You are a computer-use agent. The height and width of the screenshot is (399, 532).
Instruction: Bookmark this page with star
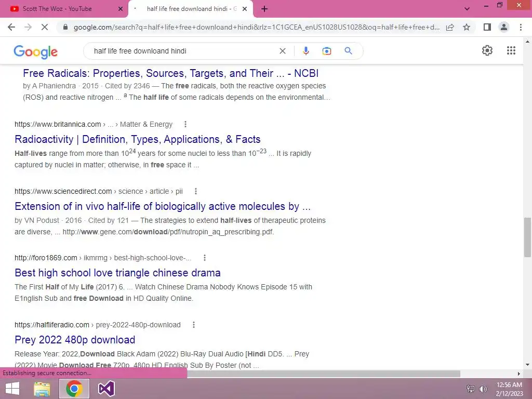tap(467, 27)
